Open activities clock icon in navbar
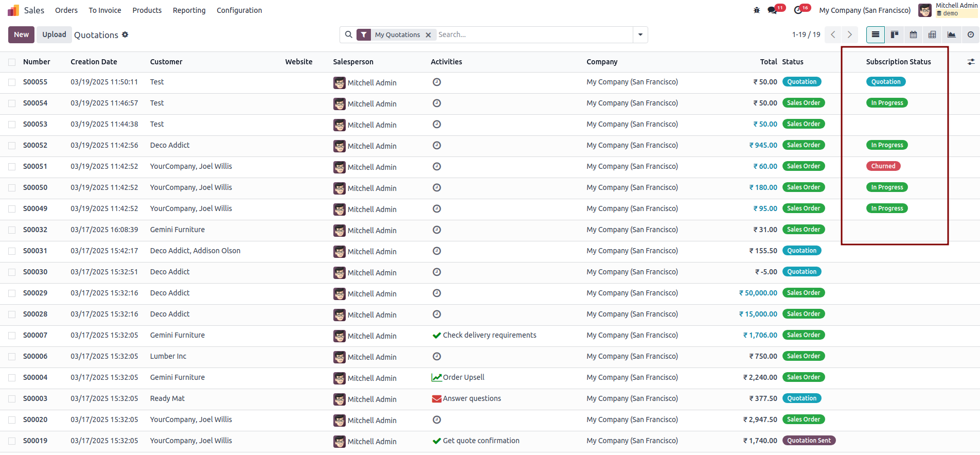 [x=798, y=10]
